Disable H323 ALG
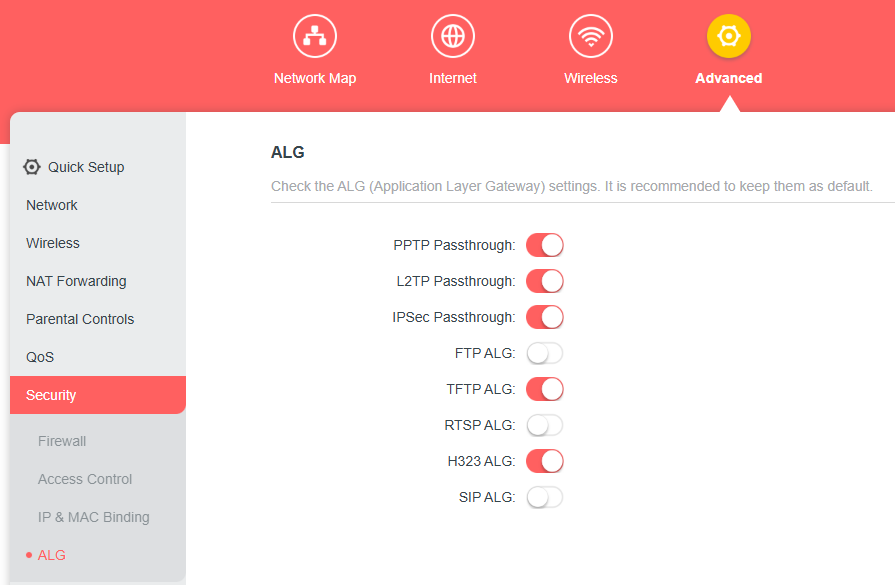The width and height of the screenshot is (895, 585). tap(544, 461)
